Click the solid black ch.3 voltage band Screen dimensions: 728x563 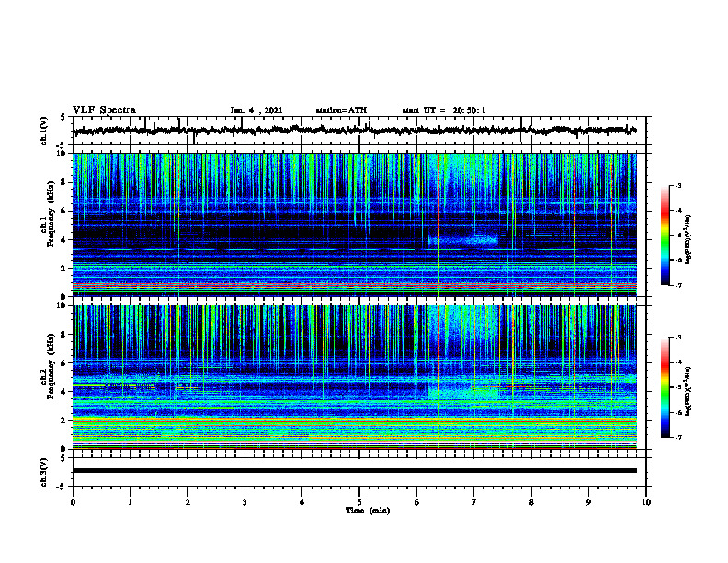click(x=354, y=471)
